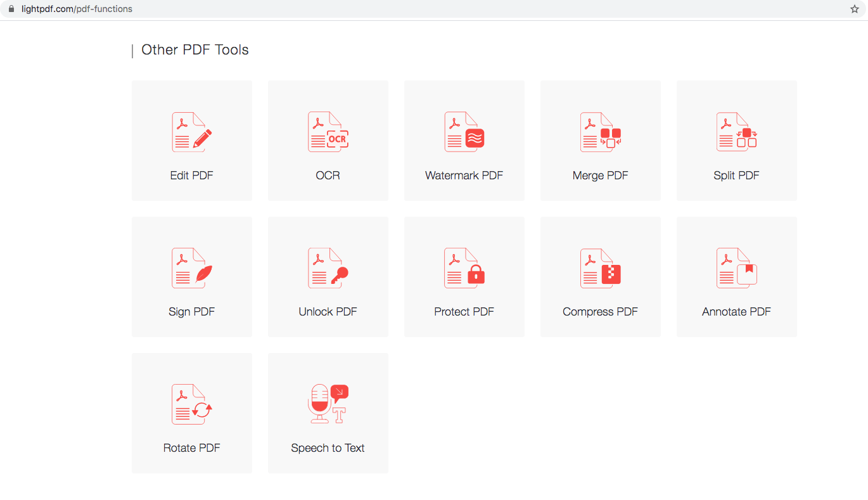Viewport: 868px width, 500px height.
Task: Choose the Split PDF icon
Action: (737, 132)
